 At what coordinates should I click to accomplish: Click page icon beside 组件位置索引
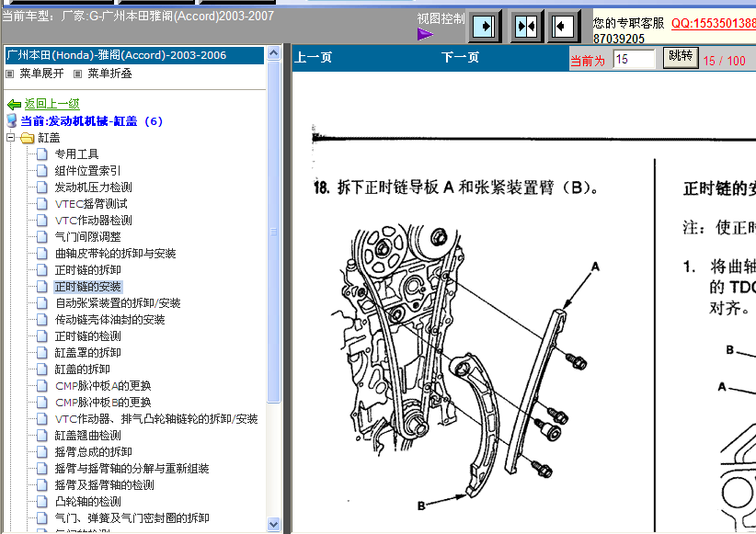point(42,171)
